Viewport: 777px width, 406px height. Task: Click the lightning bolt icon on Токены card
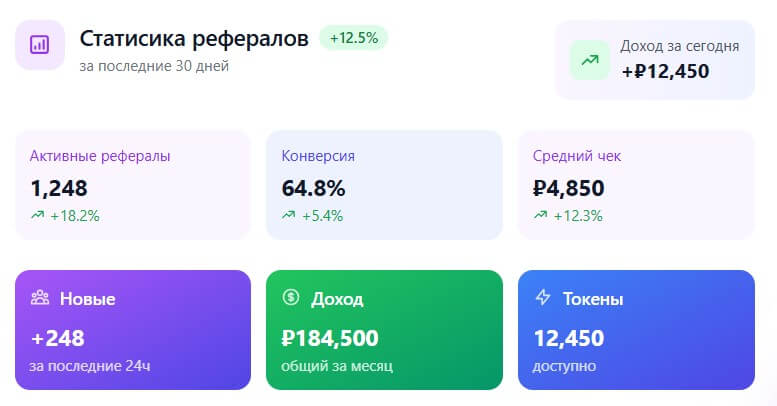pyautogui.click(x=543, y=298)
